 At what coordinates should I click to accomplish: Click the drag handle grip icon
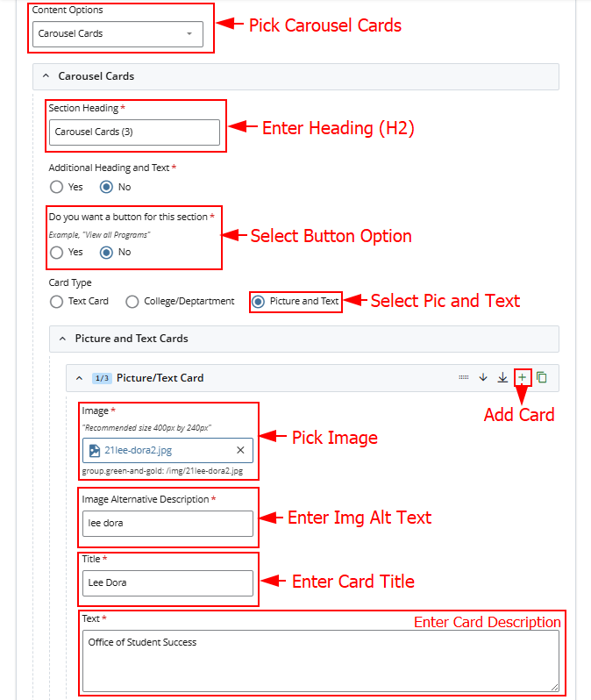click(463, 377)
